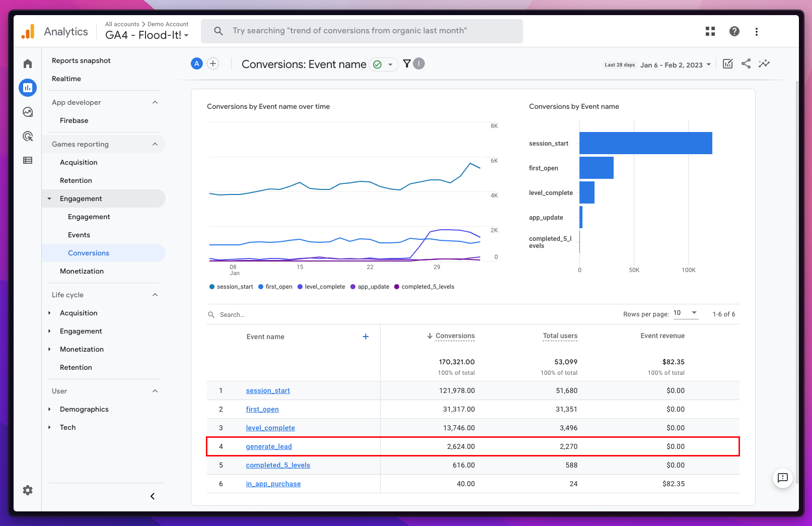Open the Rows per page dropdown

point(686,313)
